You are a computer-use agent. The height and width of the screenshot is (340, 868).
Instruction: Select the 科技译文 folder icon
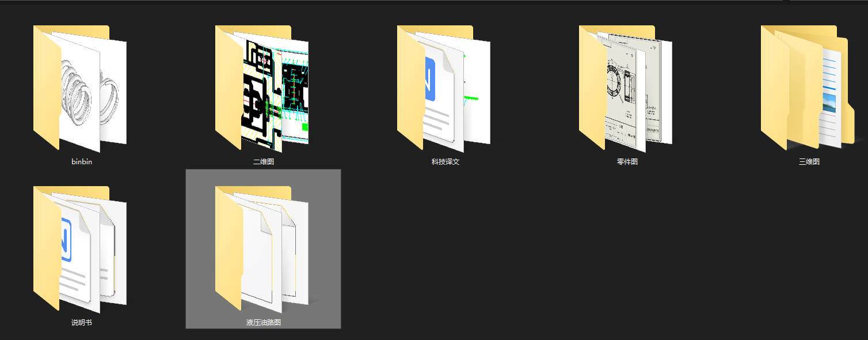tap(444, 88)
